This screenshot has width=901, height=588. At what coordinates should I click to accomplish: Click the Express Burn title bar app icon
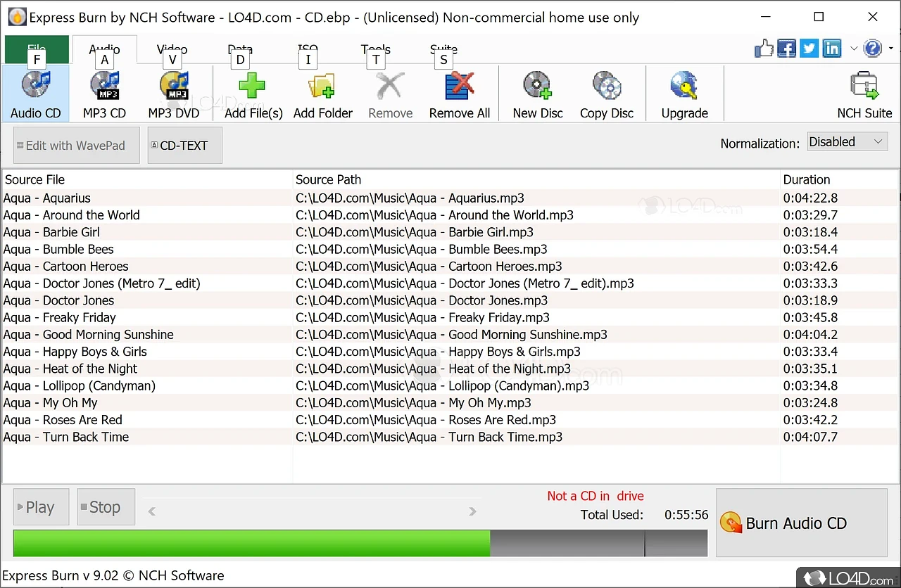pos(18,17)
